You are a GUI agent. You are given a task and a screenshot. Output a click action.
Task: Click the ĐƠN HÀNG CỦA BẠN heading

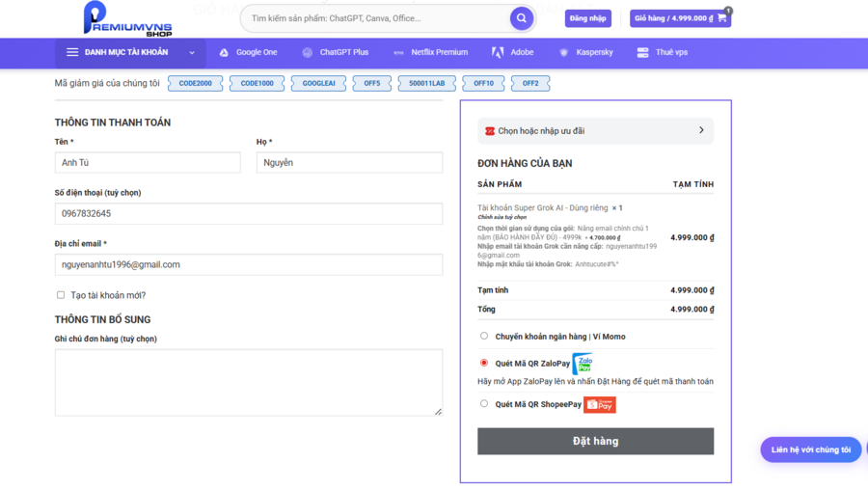click(525, 163)
